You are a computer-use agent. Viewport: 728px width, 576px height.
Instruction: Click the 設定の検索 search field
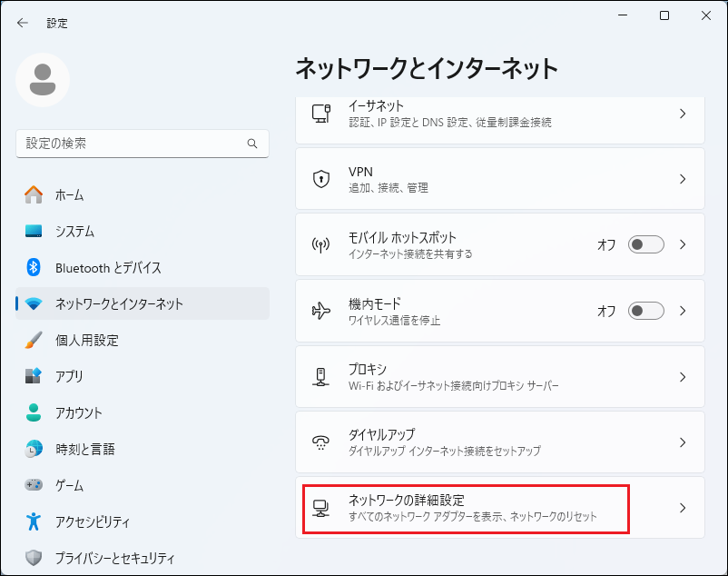[x=132, y=144]
